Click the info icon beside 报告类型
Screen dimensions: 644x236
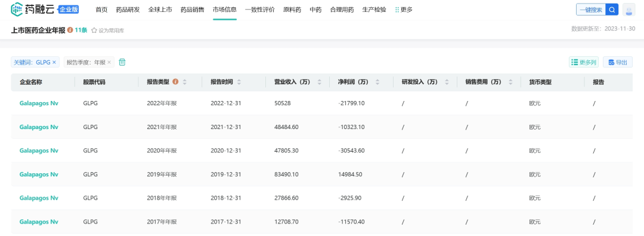pos(175,82)
